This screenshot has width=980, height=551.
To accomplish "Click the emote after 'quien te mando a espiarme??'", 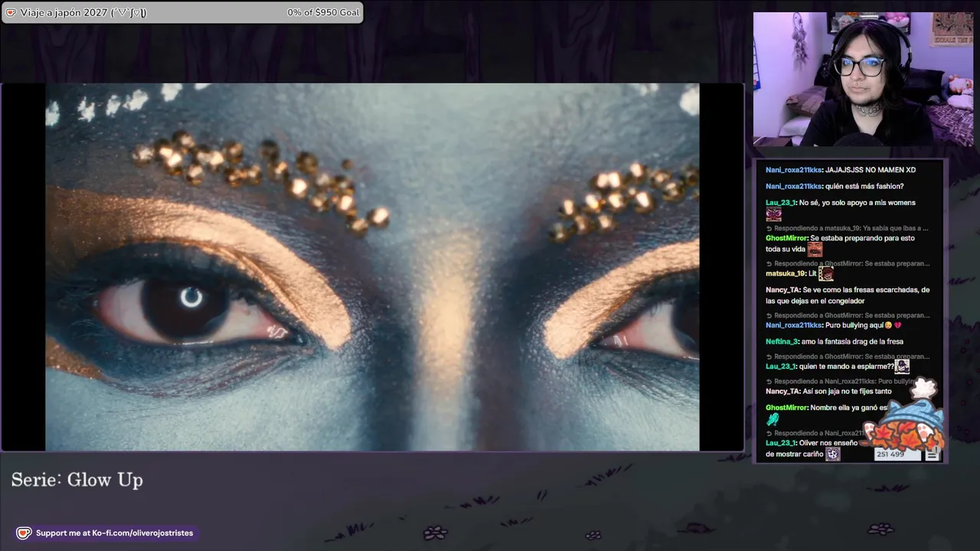I will tap(902, 367).
